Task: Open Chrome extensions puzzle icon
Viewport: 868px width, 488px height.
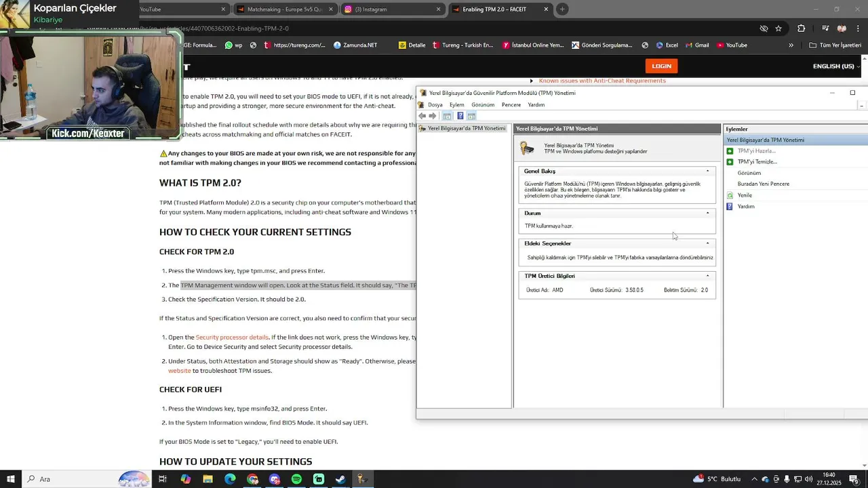Action: tap(801, 28)
